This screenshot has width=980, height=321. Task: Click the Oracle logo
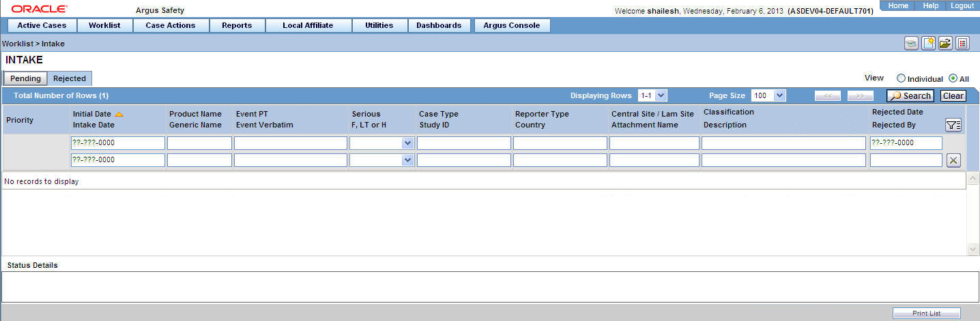tap(39, 9)
